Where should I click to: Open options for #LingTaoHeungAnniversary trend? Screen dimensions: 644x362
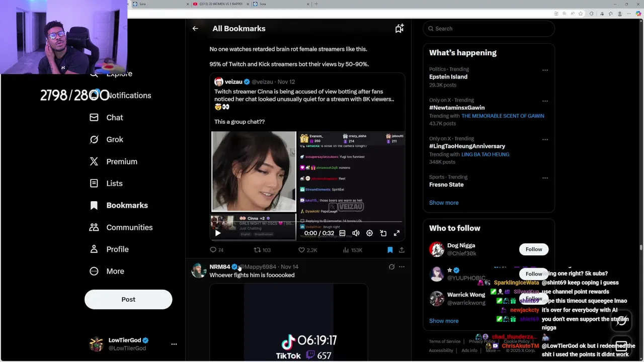[x=545, y=140]
